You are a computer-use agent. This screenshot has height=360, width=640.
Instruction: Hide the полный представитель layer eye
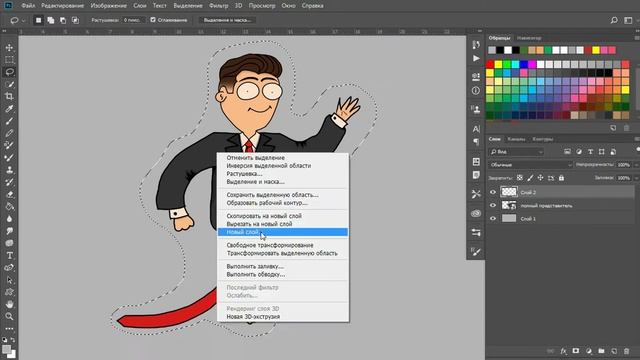pyautogui.click(x=493, y=205)
